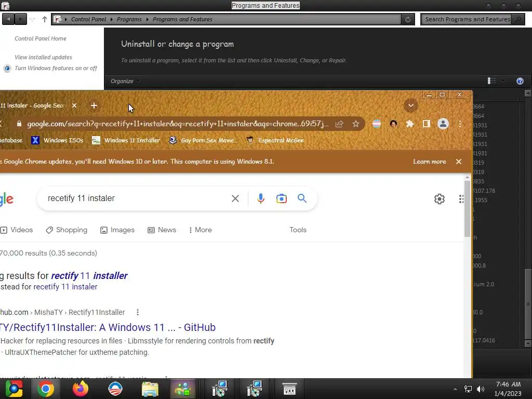
Task: Open Control Panel Home link
Action: pyautogui.click(x=41, y=38)
